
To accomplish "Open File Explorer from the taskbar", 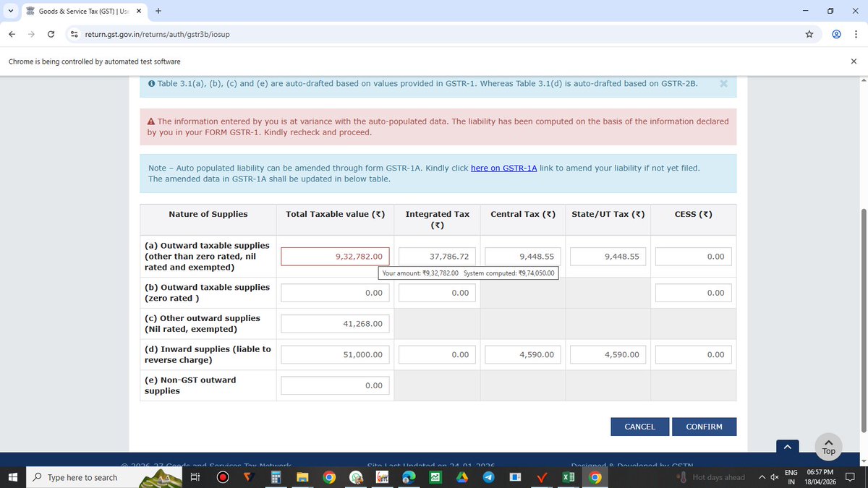I will [x=302, y=477].
